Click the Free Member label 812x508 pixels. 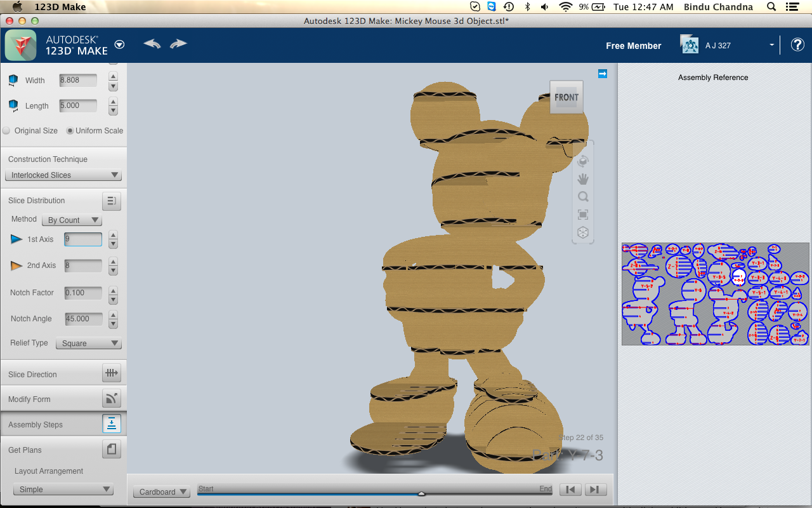pyautogui.click(x=633, y=46)
